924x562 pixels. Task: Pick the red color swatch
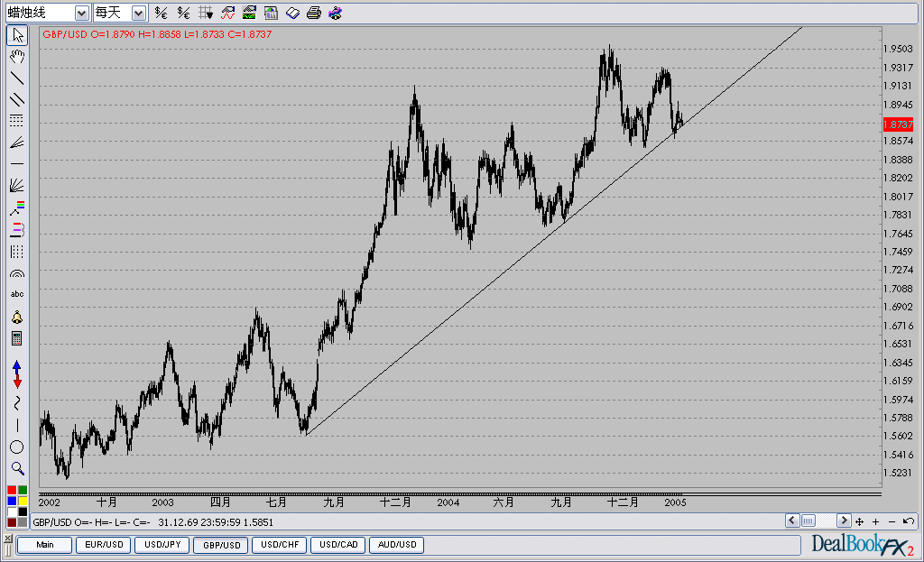coord(12,491)
